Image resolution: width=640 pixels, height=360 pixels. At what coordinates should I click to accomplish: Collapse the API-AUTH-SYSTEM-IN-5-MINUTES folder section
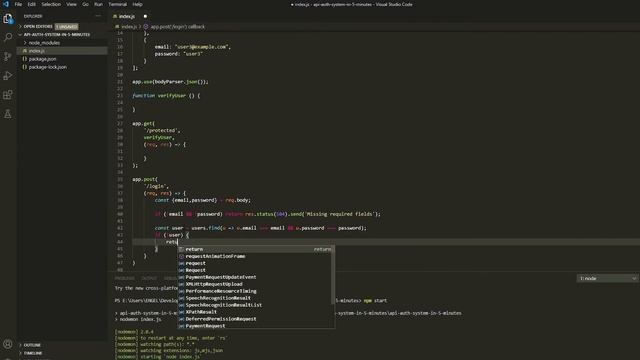(57, 35)
